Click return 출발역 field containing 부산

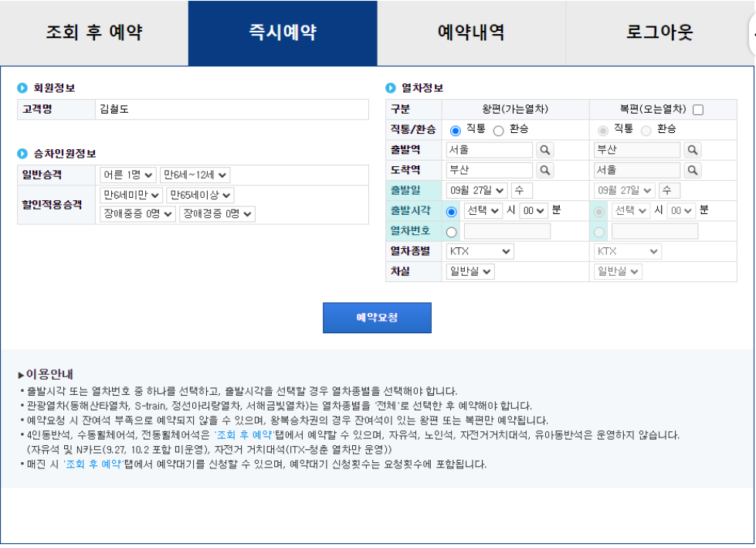637,150
